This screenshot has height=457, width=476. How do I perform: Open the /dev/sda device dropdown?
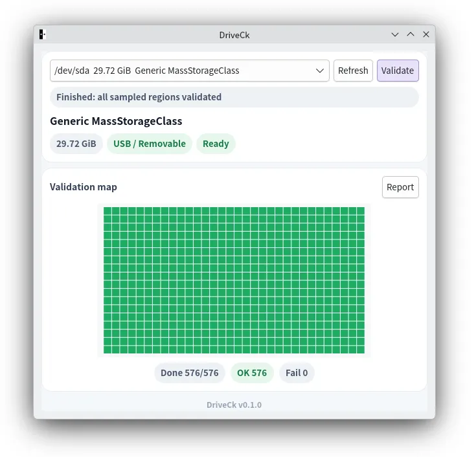click(x=189, y=71)
